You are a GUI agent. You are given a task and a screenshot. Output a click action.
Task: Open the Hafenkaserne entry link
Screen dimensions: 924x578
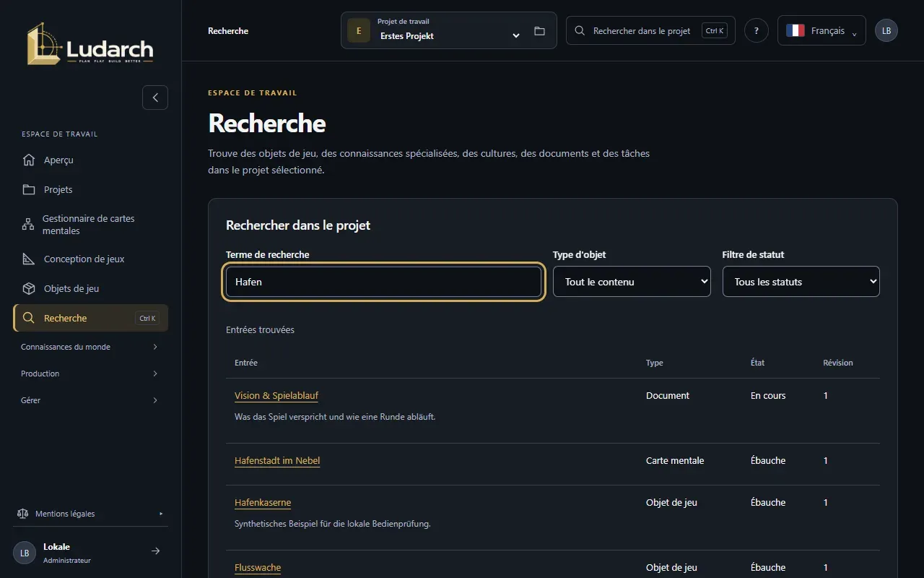tap(263, 503)
